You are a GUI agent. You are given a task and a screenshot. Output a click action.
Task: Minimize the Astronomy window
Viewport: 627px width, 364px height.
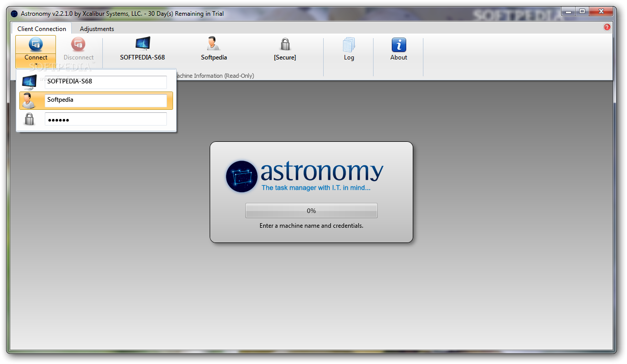568,11
